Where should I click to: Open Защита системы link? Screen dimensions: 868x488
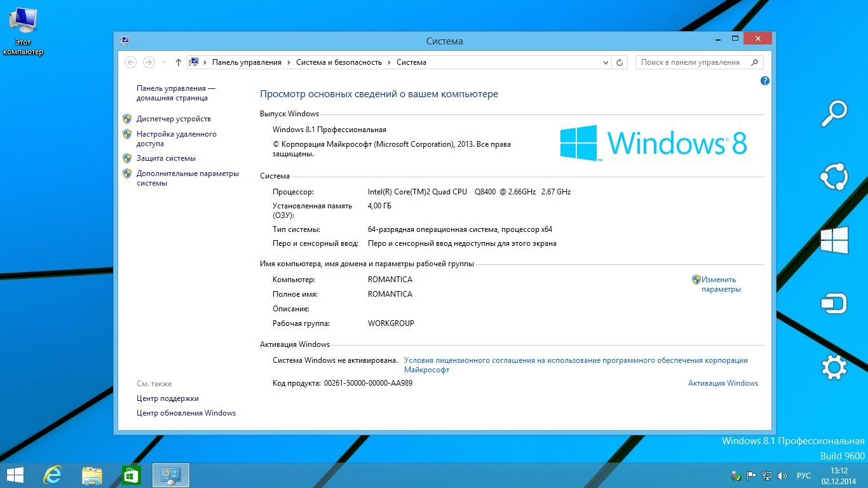tap(166, 158)
